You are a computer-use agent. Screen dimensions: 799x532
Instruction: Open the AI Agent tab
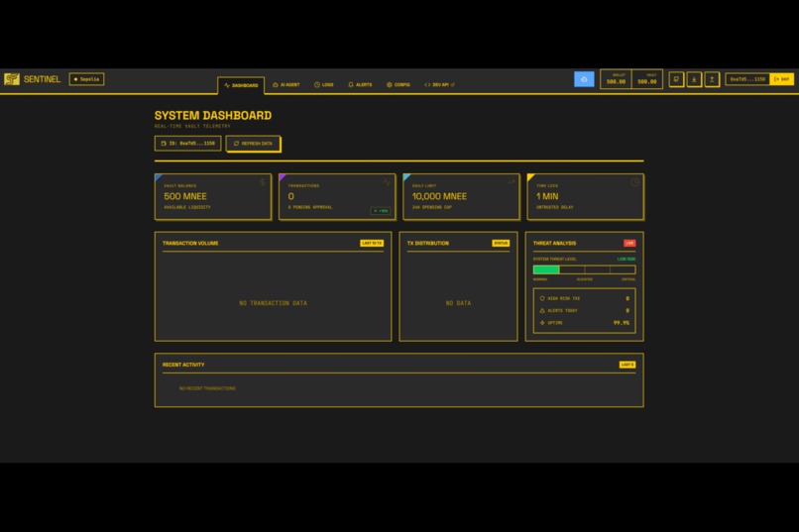coord(286,85)
